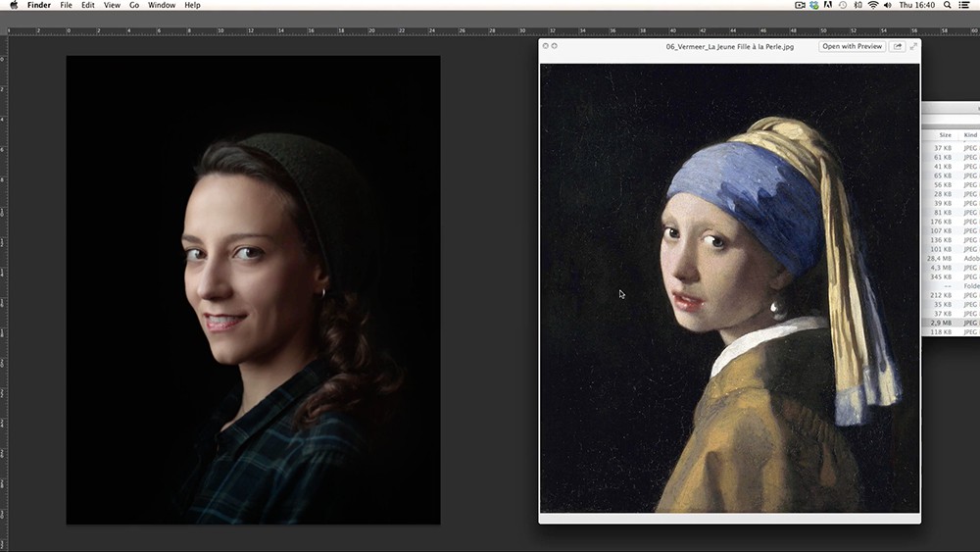Select the 4,3 MB file row

click(952, 268)
